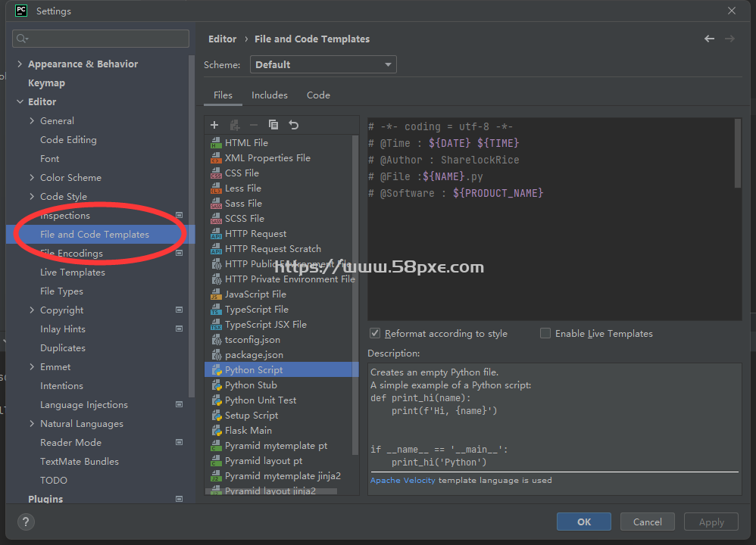This screenshot has width=756, height=545.
Task: Open Code Editing settings page
Action: 68,140
